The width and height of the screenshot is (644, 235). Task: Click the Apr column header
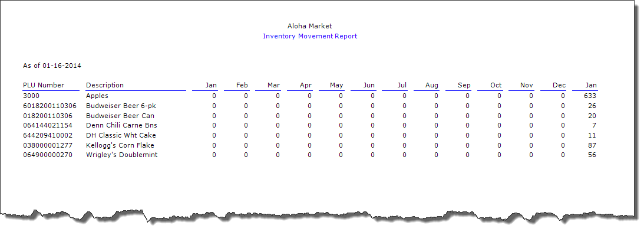point(306,85)
